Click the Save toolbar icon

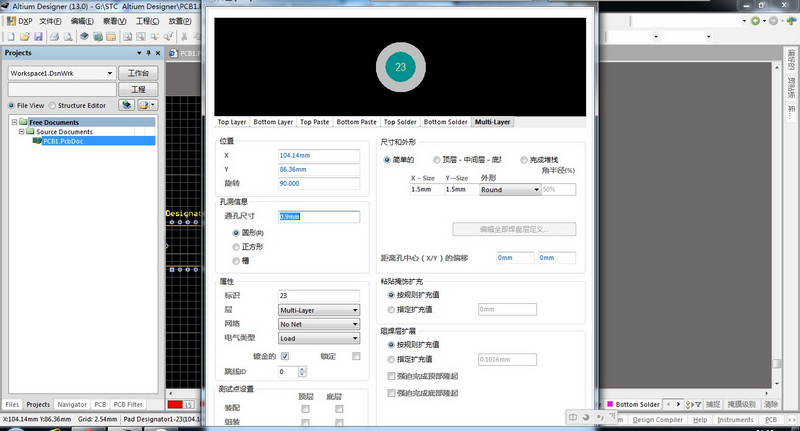tap(39, 35)
